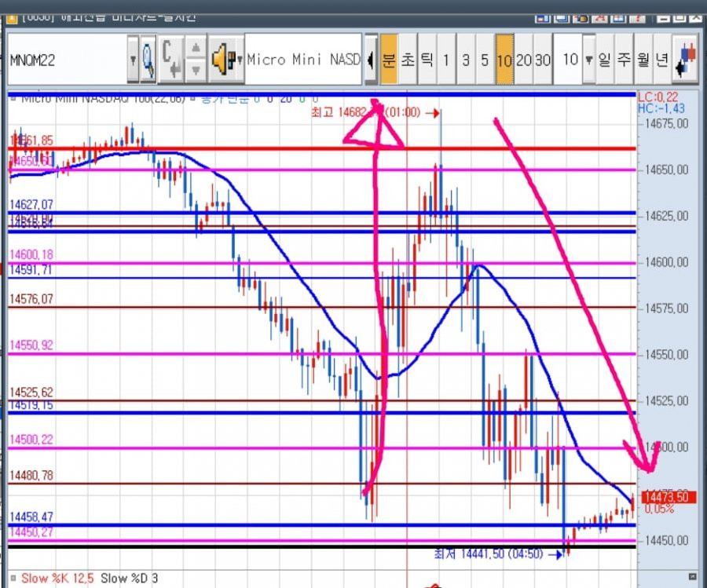Collapse toolbar with left black triangle
707x588 pixels.
[x=371, y=60]
